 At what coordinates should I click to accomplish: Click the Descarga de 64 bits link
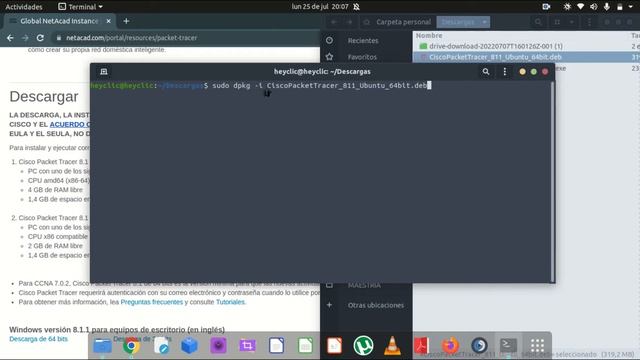(38, 339)
